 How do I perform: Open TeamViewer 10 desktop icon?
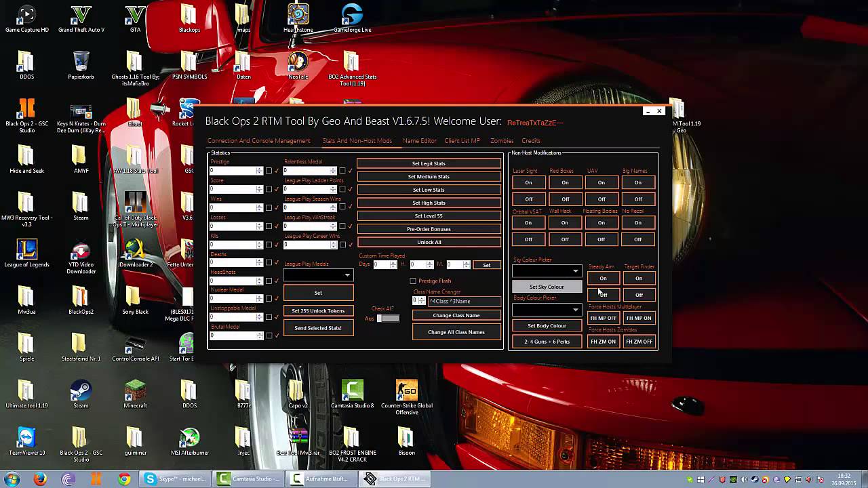click(26, 441)
